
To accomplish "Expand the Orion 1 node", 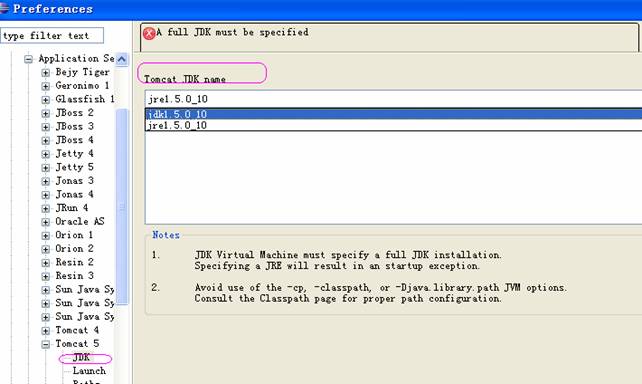I will pos(45,235).
